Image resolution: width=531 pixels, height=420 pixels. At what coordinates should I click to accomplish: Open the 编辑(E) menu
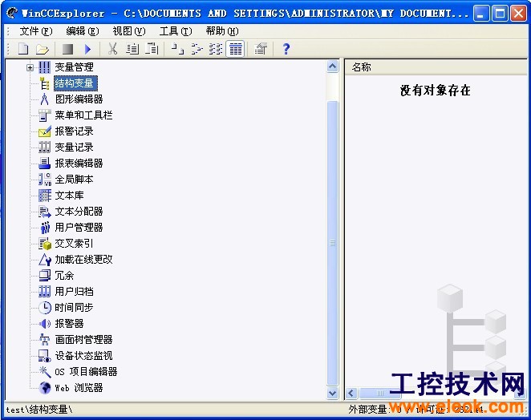tap(83, 31)
